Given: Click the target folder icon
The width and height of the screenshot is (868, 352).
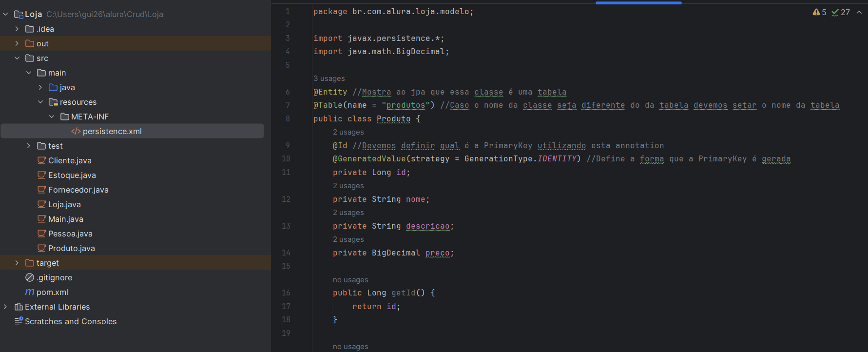Looking at the screenshot, I should tap(30, 263).
